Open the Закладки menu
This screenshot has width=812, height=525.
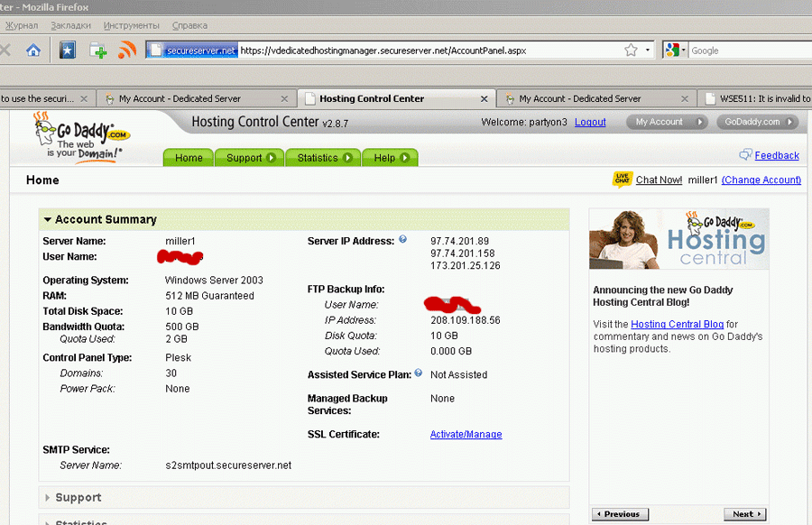point(71,25)
